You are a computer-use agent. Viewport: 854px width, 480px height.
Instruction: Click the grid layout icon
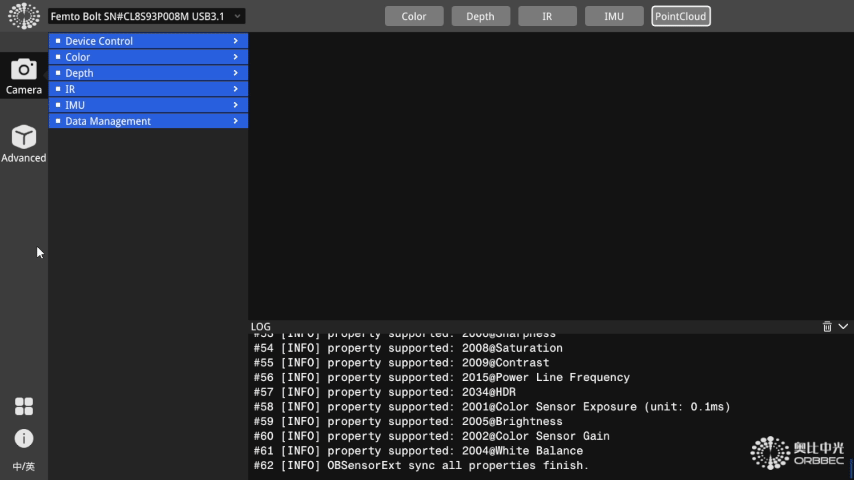click(23, 406)
